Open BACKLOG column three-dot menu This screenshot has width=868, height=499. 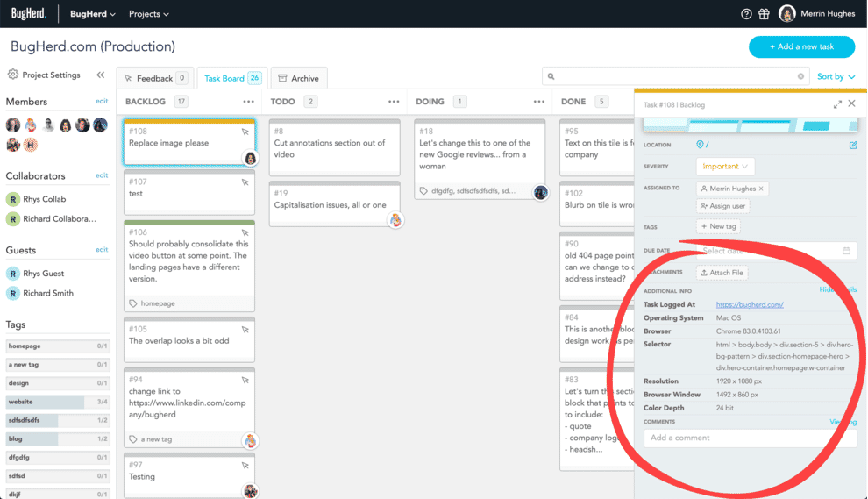pos(248,102)
